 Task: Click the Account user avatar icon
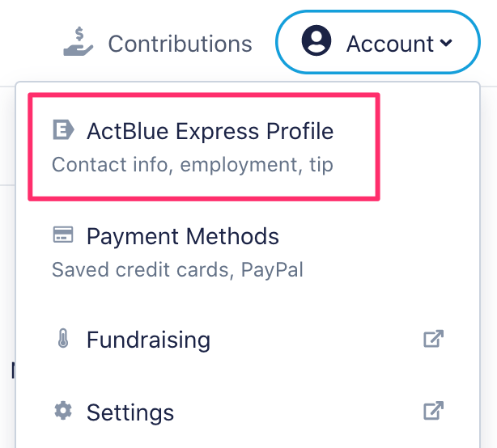tap(316, 40)
